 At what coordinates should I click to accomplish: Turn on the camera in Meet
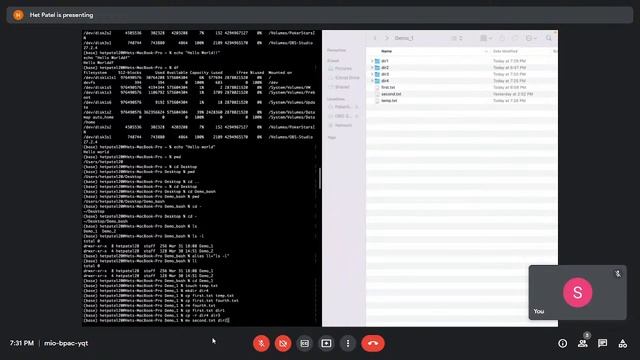tap(283, 343)
